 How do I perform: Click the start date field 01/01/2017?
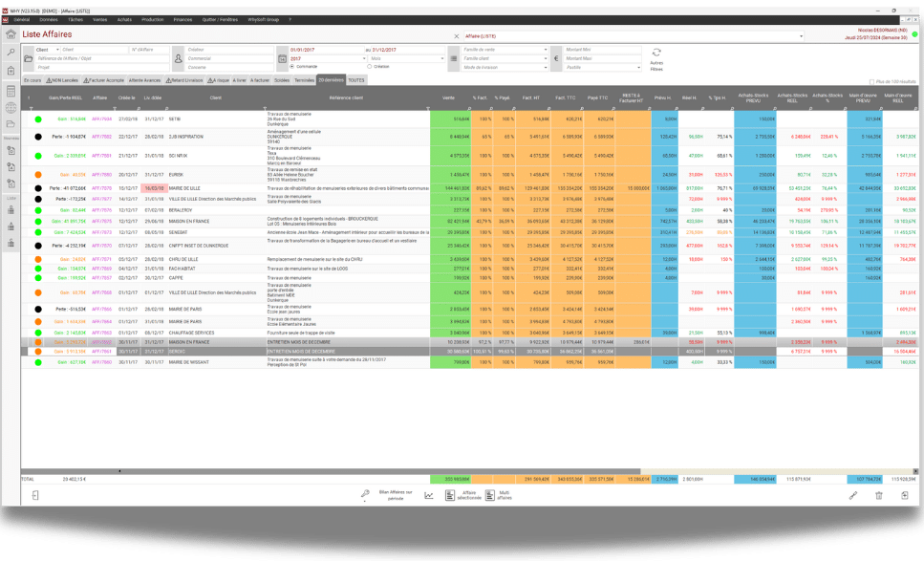click(x=326, y=50)
